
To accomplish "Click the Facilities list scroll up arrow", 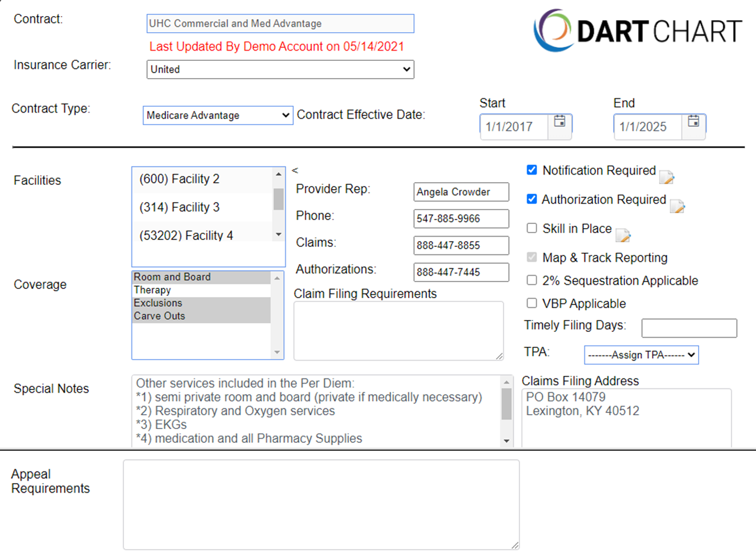I will 278,174.
